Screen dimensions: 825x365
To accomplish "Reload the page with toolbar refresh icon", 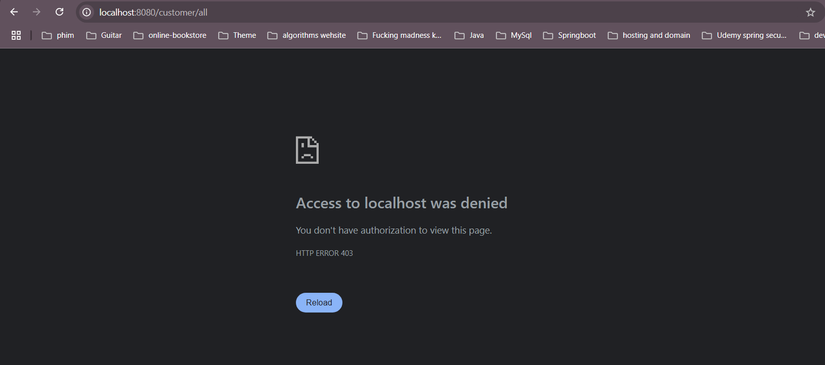I will [59, 12].
